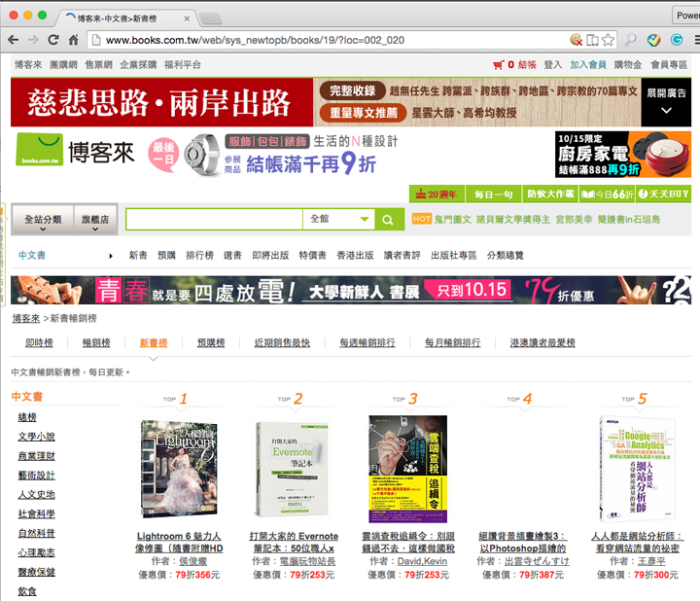Click the 宮部美幸 hot keyword

pyautogui.click(x=574, y=219)
